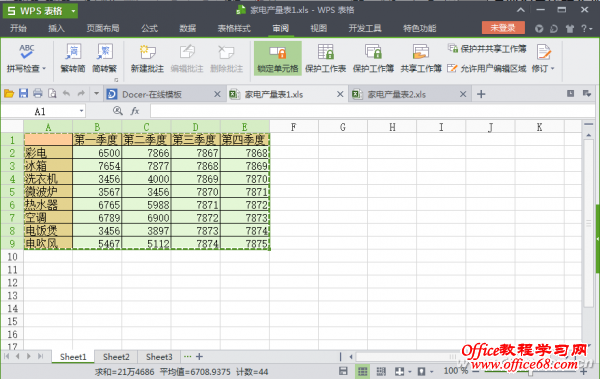Add a comment with 新建批注

point(147,58)
